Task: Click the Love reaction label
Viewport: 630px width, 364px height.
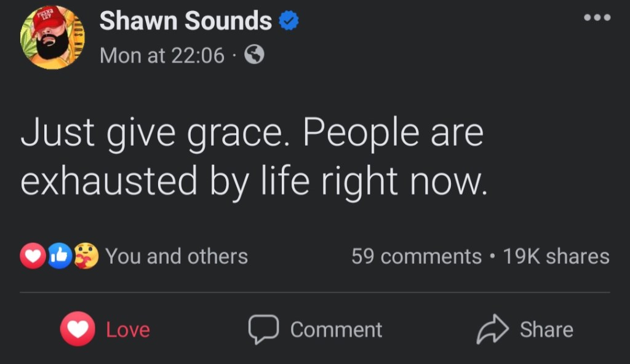Action: coord(128,330)
